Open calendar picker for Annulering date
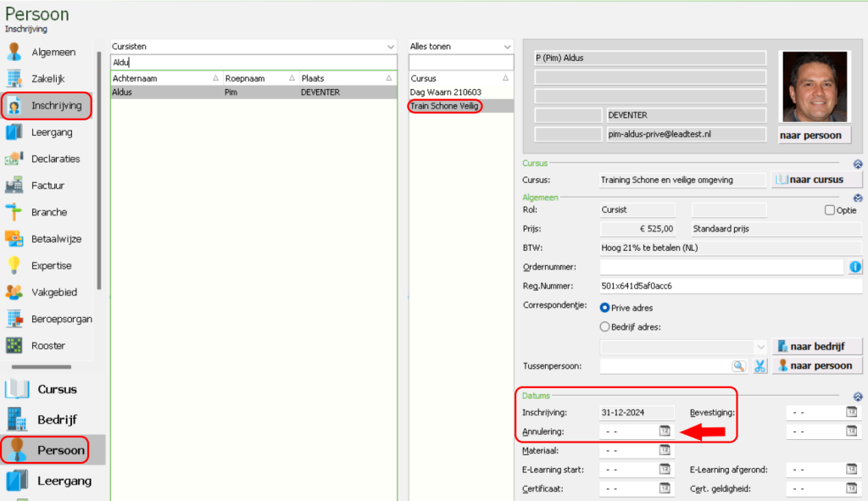 [665, 431]
